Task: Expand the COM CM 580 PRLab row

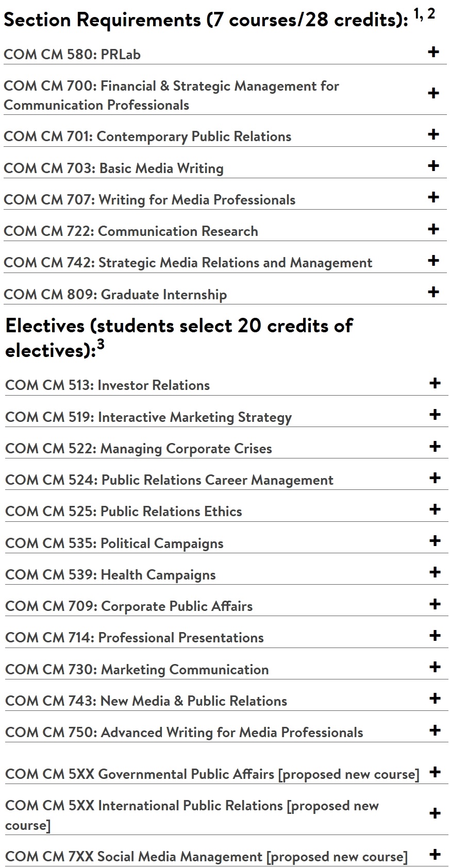Action: click(433, 52)
